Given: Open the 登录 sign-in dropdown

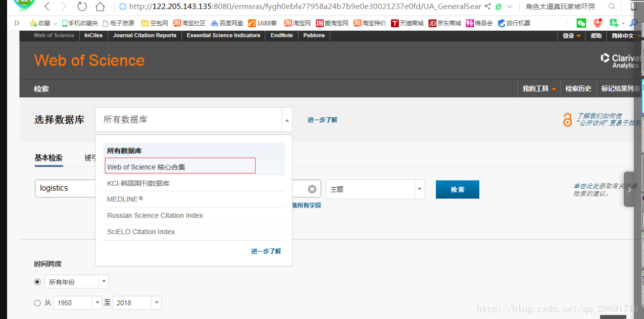Looking at the screenshot, I should [572, 36].
